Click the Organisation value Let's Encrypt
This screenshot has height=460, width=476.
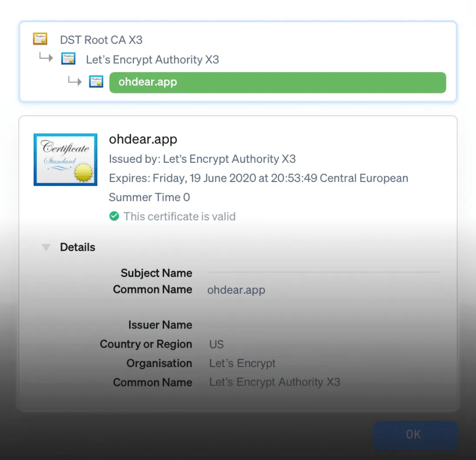(x=242, y=363)
